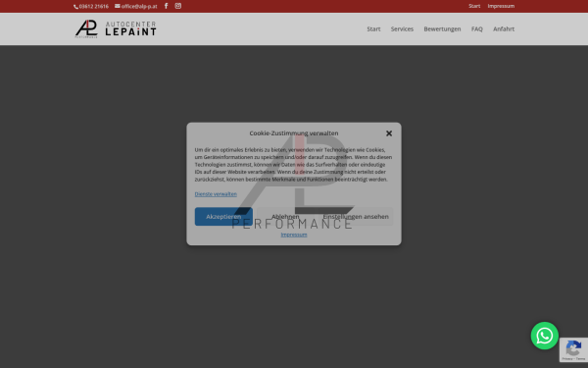The width and height of the screenshot is (588, 368).
Task: Open the FAQ menu item
Action: tap(476, 28)
